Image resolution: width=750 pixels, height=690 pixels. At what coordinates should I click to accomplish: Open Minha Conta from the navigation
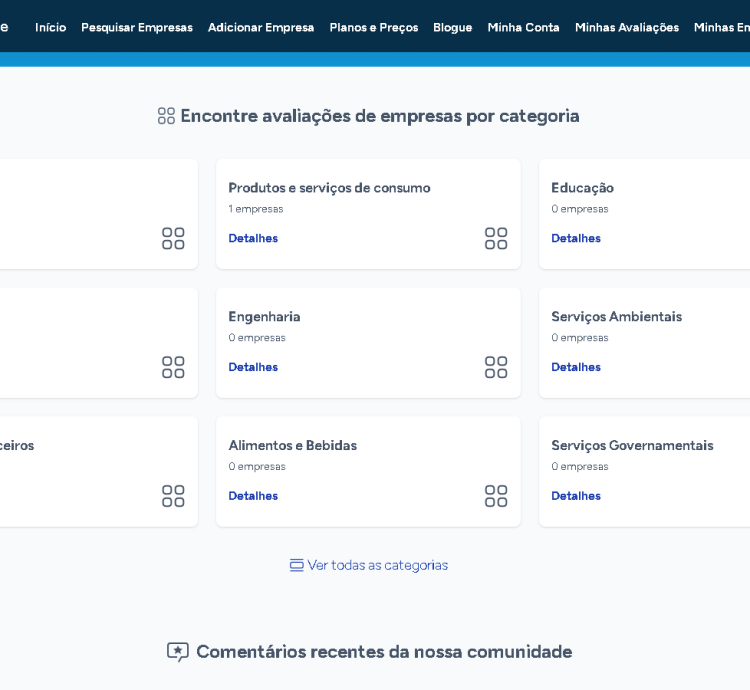point(523,27)
